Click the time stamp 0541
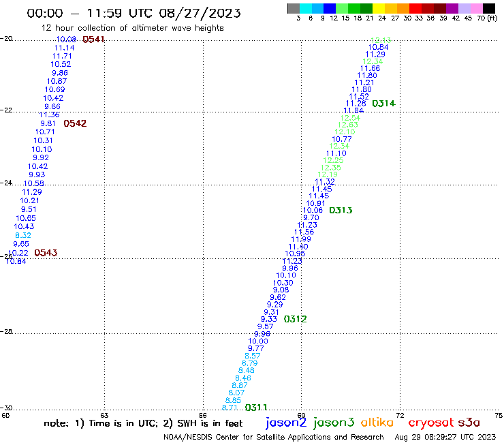The height and width of the screenshot is (443, 504). pyautogui.click(x=93, y=40)
